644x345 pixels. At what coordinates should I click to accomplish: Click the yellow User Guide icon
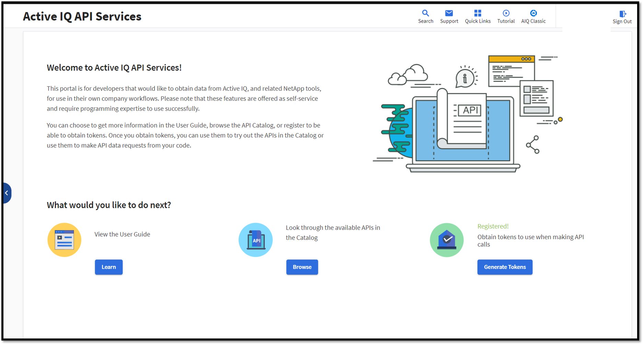(64, 240)
